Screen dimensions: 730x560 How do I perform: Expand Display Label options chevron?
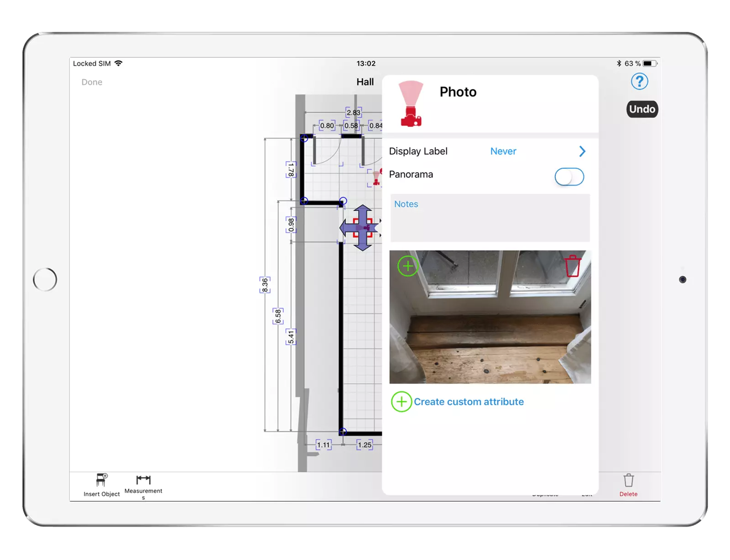582,152
